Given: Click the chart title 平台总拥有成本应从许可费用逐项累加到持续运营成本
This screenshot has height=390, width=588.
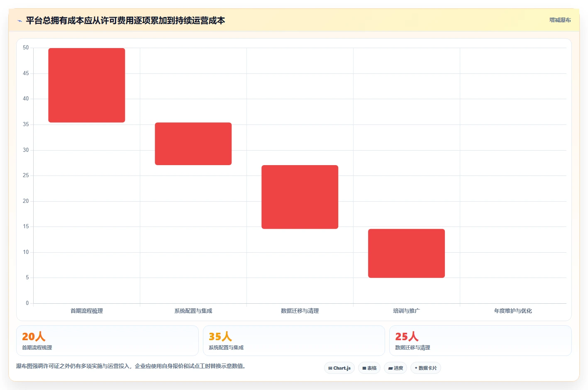Looking at the screenshot, I should click(x=125, y=20).
